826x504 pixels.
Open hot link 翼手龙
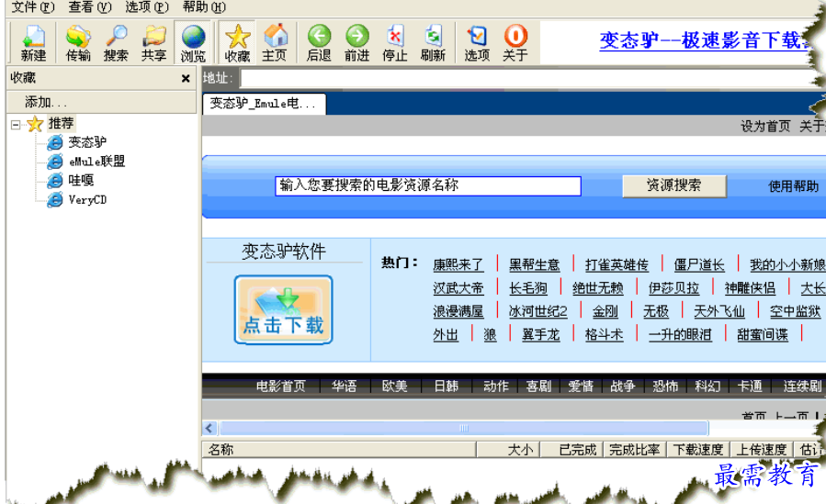pos(540,334)
